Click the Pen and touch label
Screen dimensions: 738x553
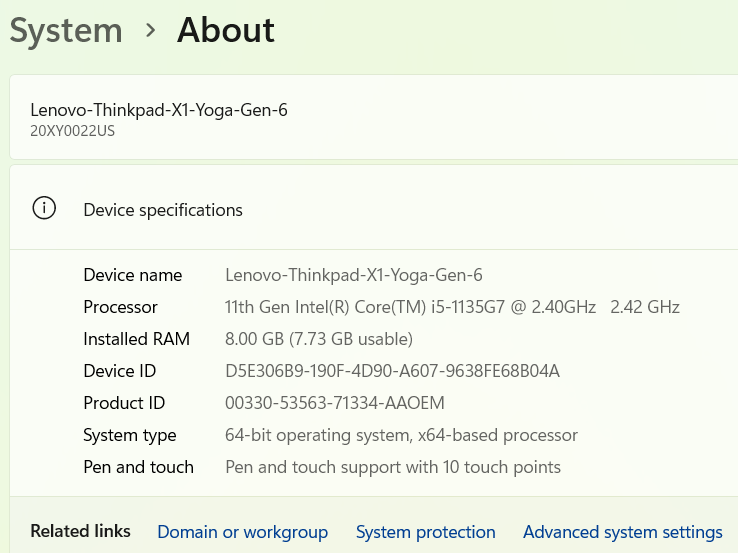[x=138, y=467]
